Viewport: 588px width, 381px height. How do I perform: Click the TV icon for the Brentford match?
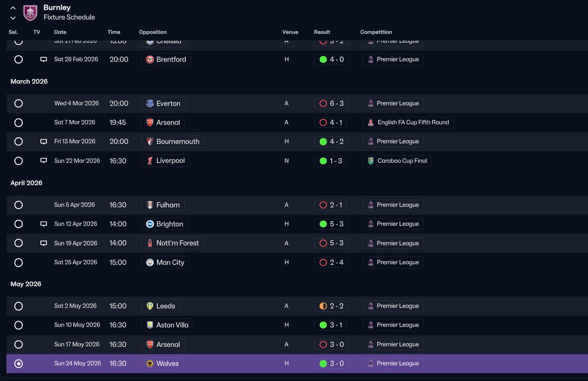44,59
